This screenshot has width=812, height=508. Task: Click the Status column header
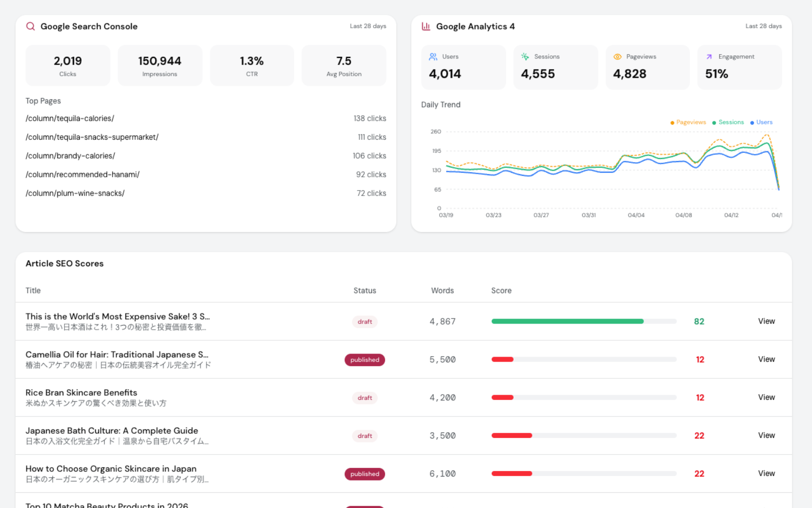[x=365, y=291]
